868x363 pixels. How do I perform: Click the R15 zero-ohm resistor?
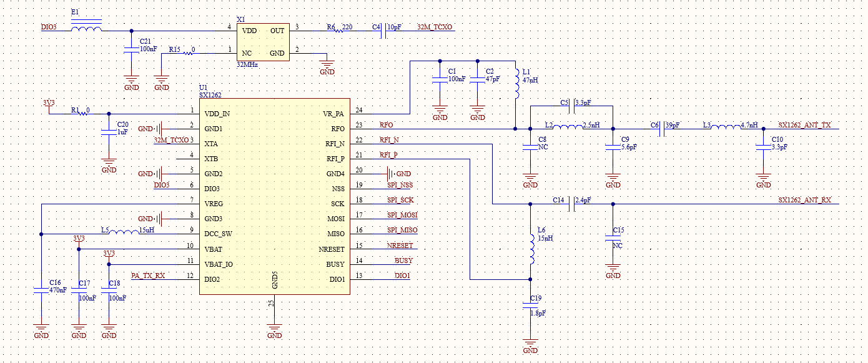click(x=187, y=53)
